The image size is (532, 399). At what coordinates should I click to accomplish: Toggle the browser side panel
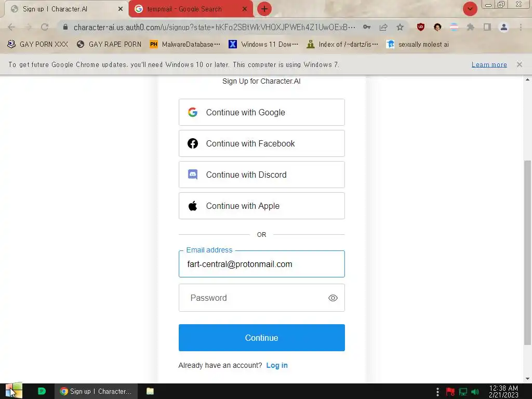click(x=487, y=27)
